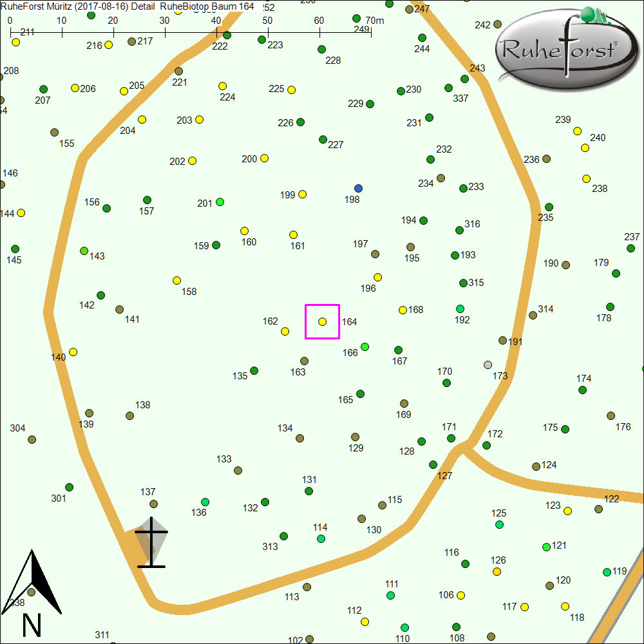This screenshot has width=644, height=644.
Task: Select bright green tree marker 201
Action: click(220, 202)
